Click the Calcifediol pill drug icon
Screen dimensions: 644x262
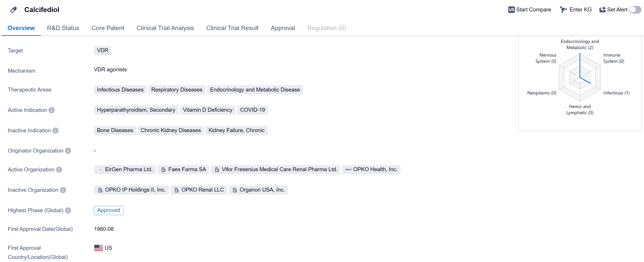[14, 10]
